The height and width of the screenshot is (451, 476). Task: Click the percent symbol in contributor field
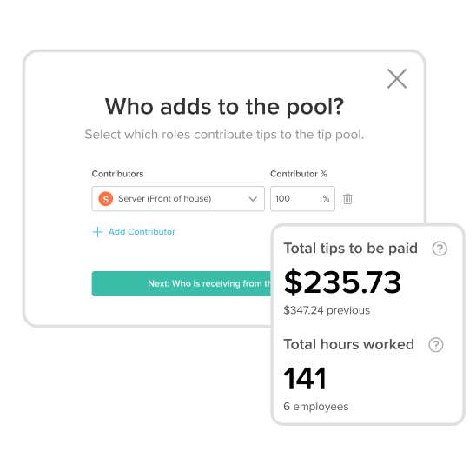click(x=326, y=199)
